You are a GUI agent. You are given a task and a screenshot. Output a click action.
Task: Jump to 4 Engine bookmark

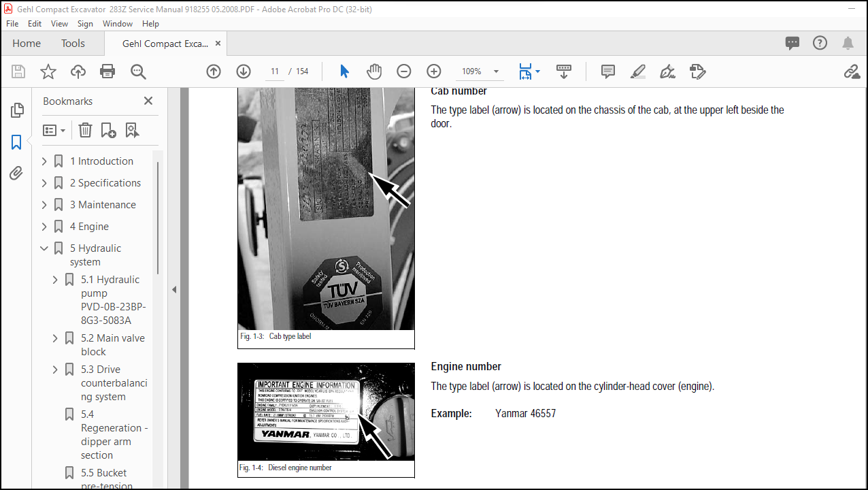point(89,227)
